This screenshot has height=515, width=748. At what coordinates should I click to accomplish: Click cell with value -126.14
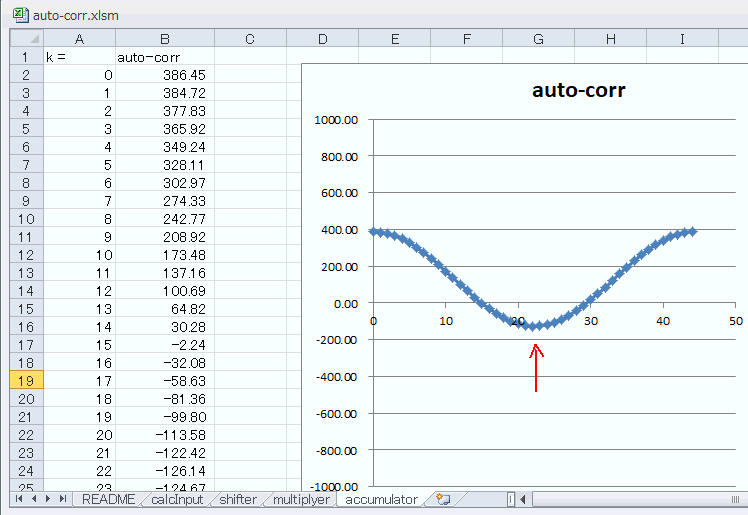[x=165, y=471]
